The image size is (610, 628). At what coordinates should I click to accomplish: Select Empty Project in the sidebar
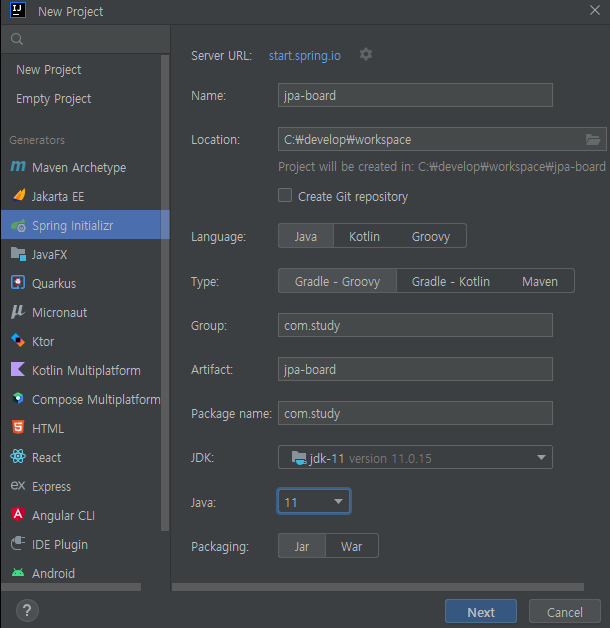pos(54,99)
